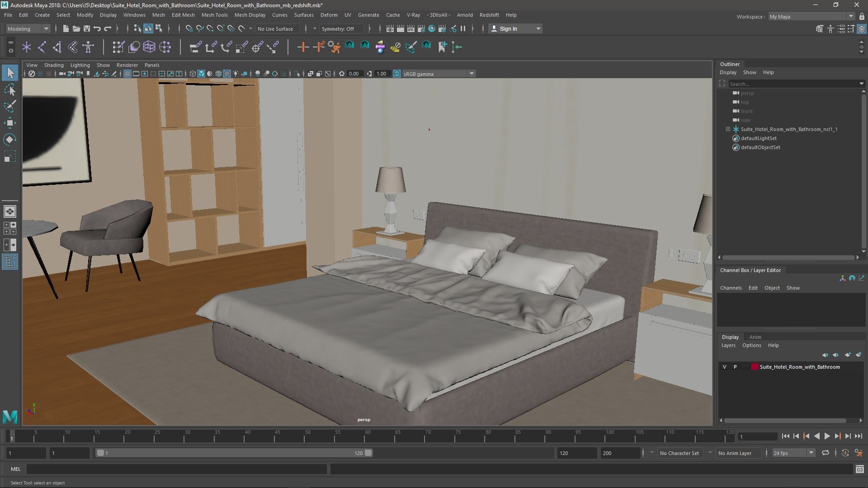Create a new layer with the layer editor icon
868x488 pixels.
[x=848, y=355]
